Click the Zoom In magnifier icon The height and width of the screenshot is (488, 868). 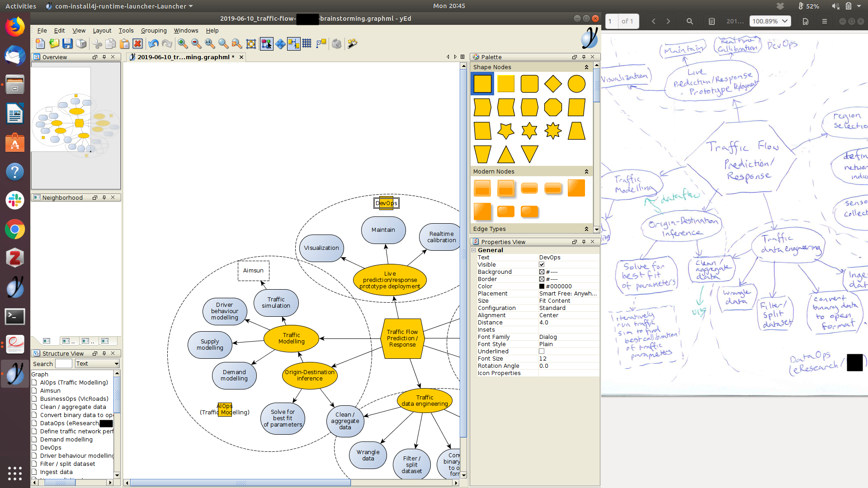coord(183,43)
